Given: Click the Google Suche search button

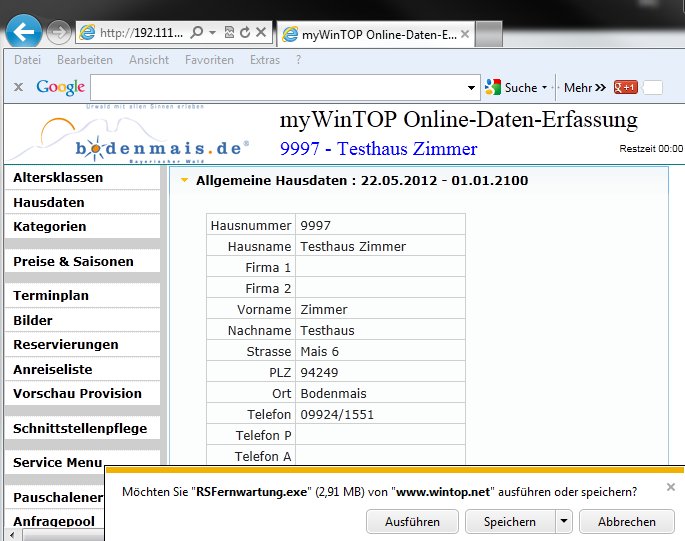Looking at the screenshot, I should pos(515,87).
